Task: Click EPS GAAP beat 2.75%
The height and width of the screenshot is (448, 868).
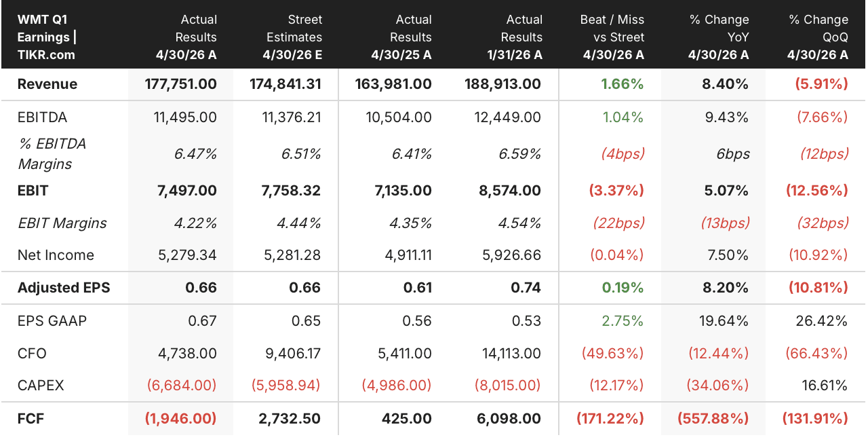Action: pos(623,320)
